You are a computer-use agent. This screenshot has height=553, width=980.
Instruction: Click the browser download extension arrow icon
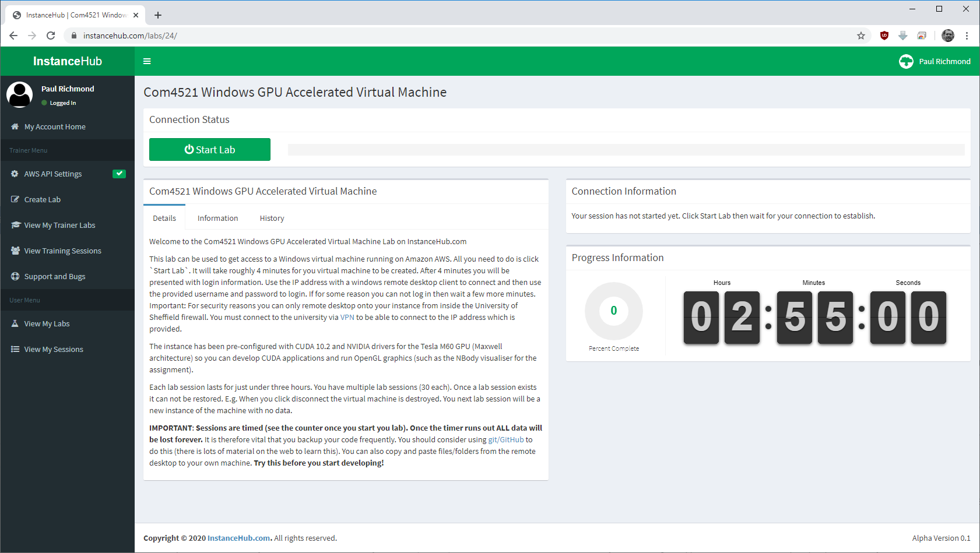903,36
